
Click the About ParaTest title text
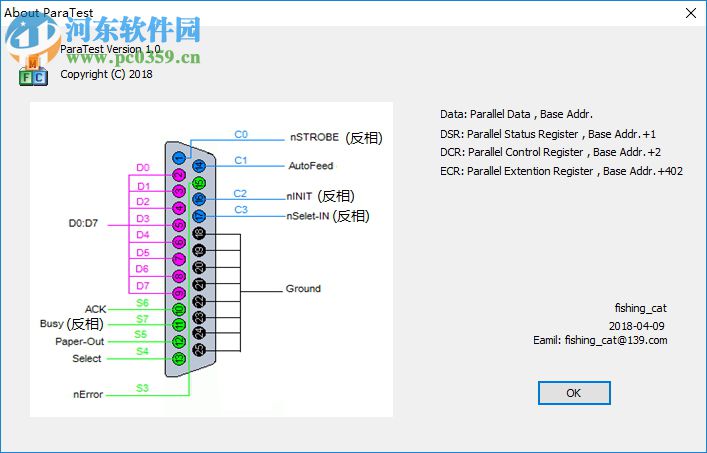[49, 13]
